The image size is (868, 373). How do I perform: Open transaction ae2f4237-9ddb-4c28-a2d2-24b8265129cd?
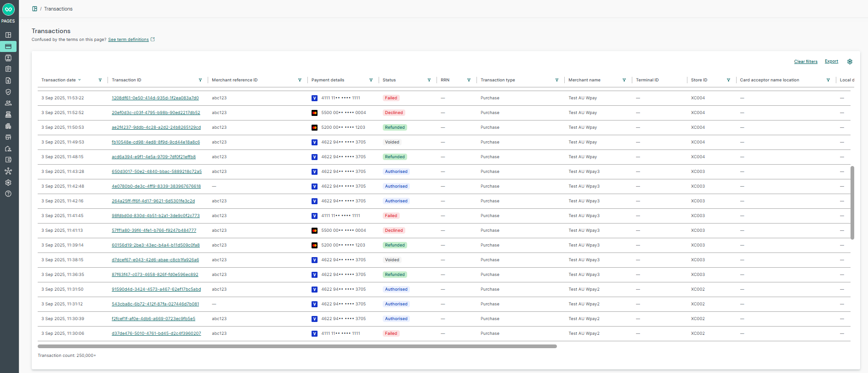pyautogui.click(x=156, y=127)
